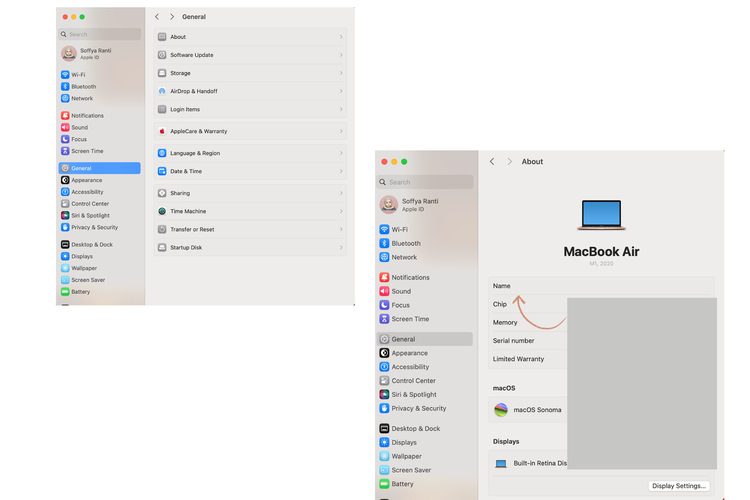This screenshot has height=500, width=750.
Task: Click the Login Items icon
Action: click(x=161, y=109)
